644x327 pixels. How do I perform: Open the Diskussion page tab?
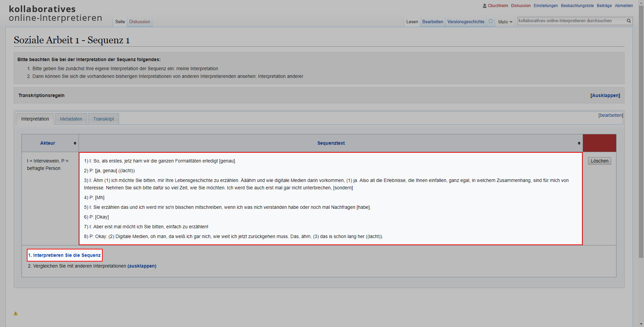(x=140, y=21)
